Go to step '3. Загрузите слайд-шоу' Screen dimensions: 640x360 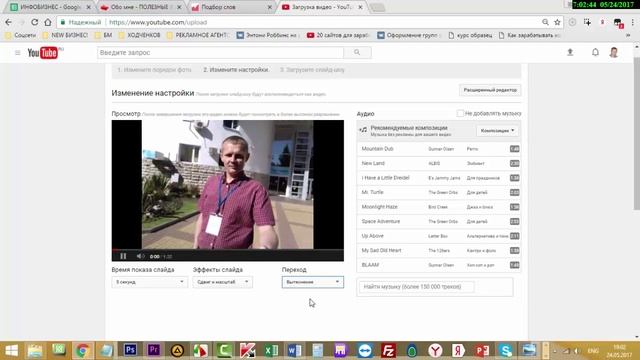pos(312,70)
